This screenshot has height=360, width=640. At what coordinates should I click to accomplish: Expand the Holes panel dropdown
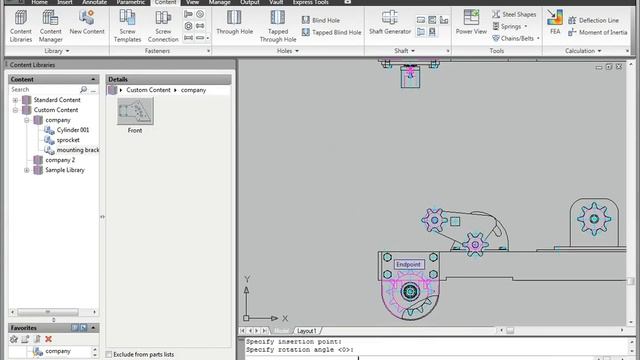(288, 51)
